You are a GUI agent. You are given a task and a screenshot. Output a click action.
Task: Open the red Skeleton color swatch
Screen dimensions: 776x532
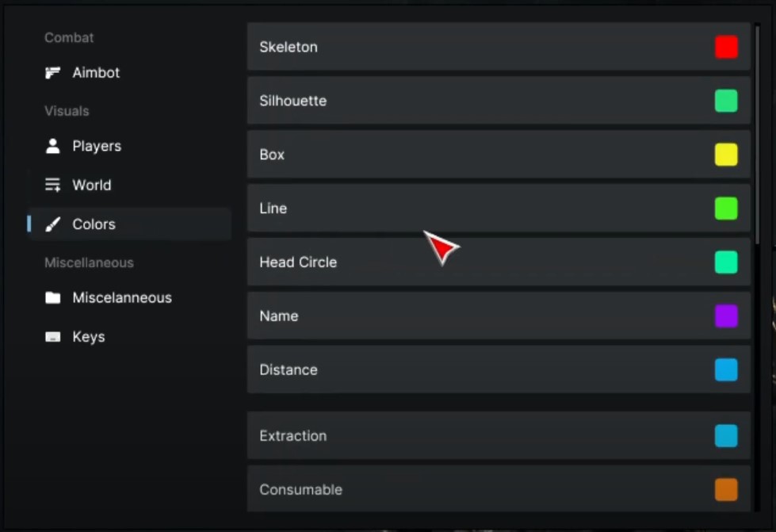[726, 48]
